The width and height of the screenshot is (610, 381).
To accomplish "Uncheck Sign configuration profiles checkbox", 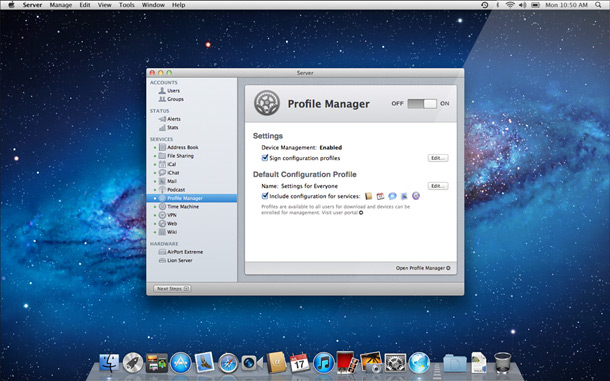I will [x=265, y=158].
